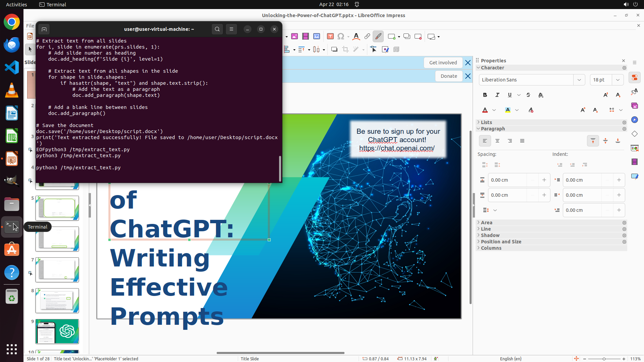Open font size dropdown showing 18 pt
644x362 pixels.
tap(618, 80)
